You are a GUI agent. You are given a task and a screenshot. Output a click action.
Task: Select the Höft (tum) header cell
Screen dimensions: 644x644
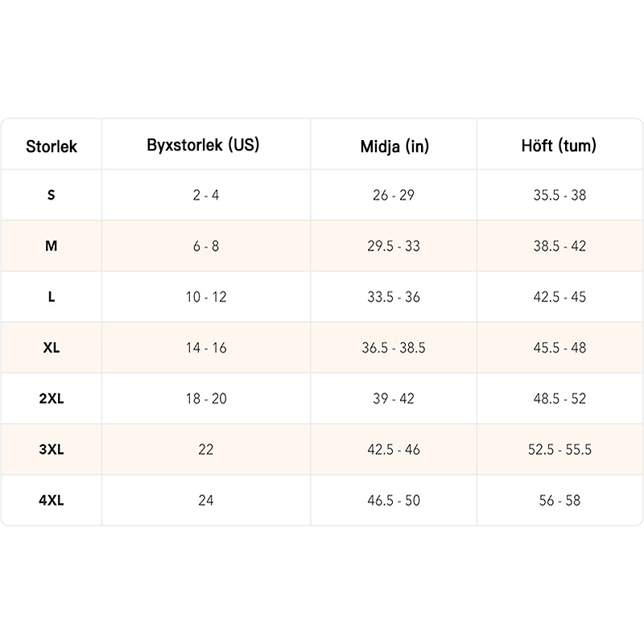pos(559,146)
